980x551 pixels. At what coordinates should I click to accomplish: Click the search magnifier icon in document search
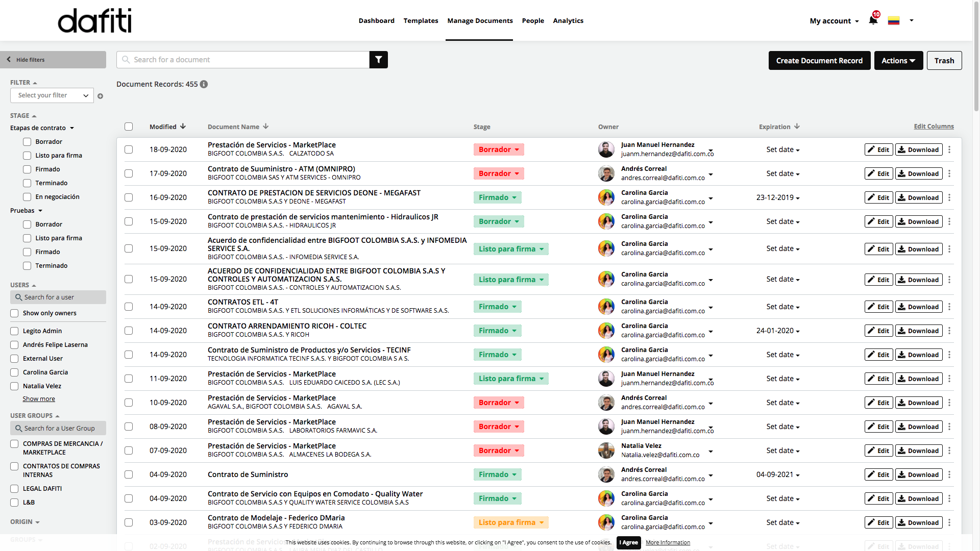tap(126, 60)
